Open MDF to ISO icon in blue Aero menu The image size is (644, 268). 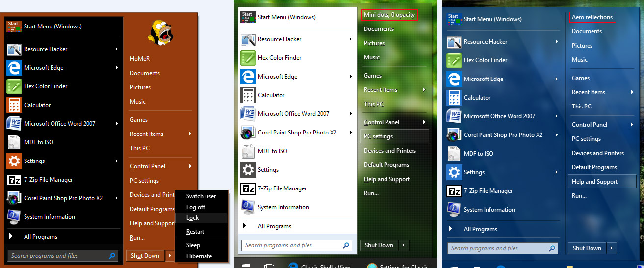pos(454,154)
